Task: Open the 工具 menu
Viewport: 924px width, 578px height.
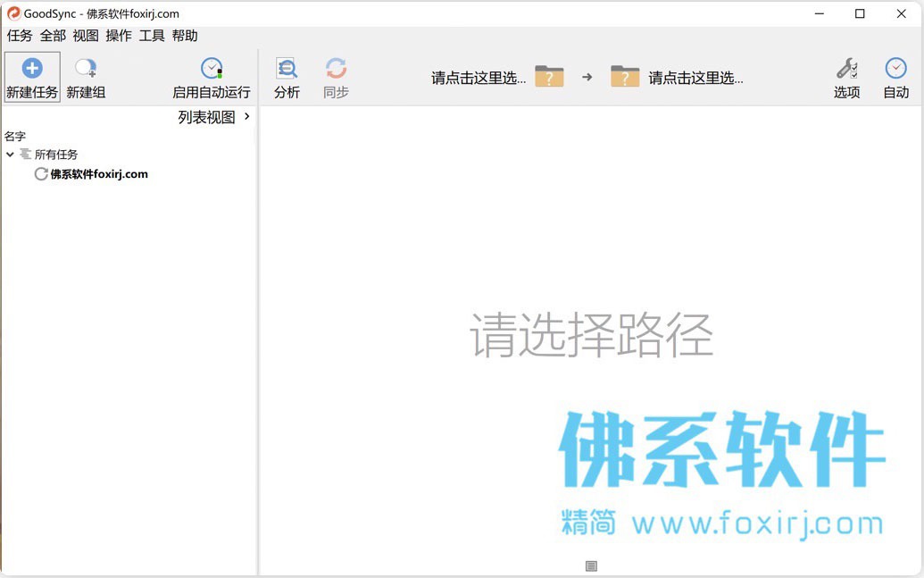Action: click(x=152, y=36)
